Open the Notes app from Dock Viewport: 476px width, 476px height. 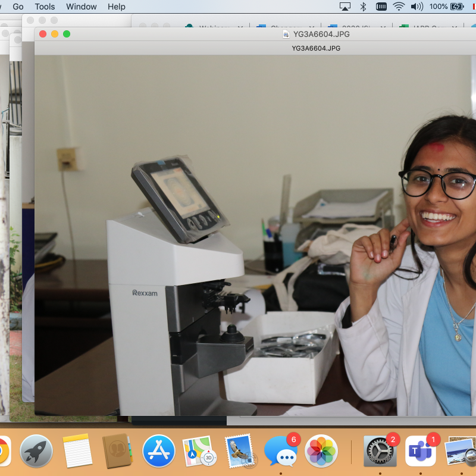(77, 451)
